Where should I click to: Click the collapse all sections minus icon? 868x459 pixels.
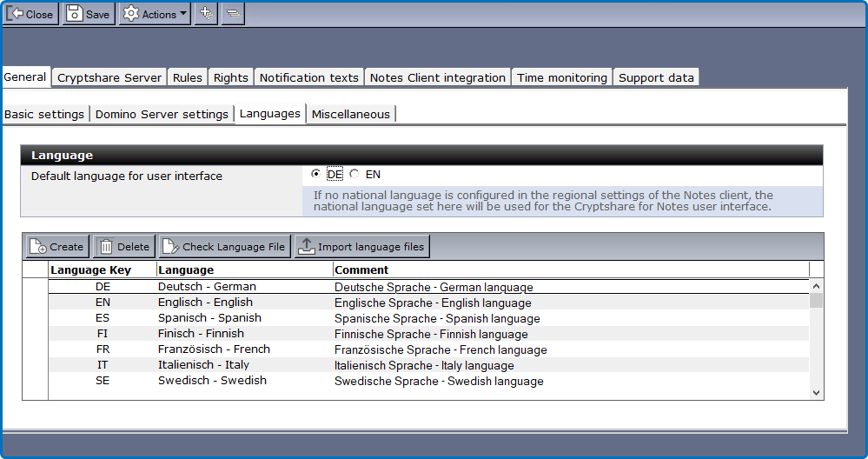pos(232,14)
